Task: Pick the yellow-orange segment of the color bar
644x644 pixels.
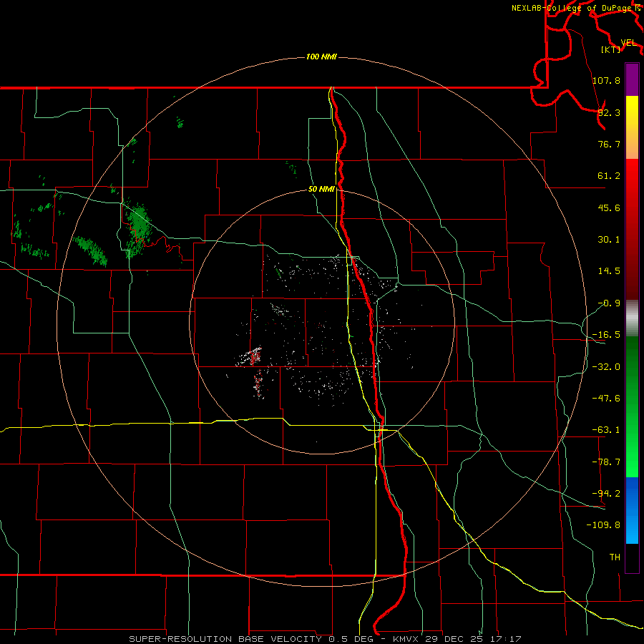Action: pos(632,127)
